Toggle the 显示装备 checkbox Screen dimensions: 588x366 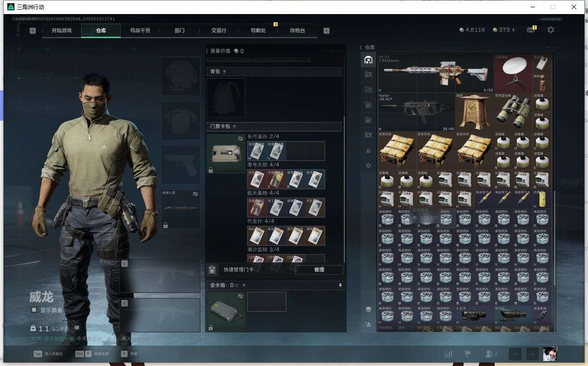pyautogui.click(x=34, y=310)
